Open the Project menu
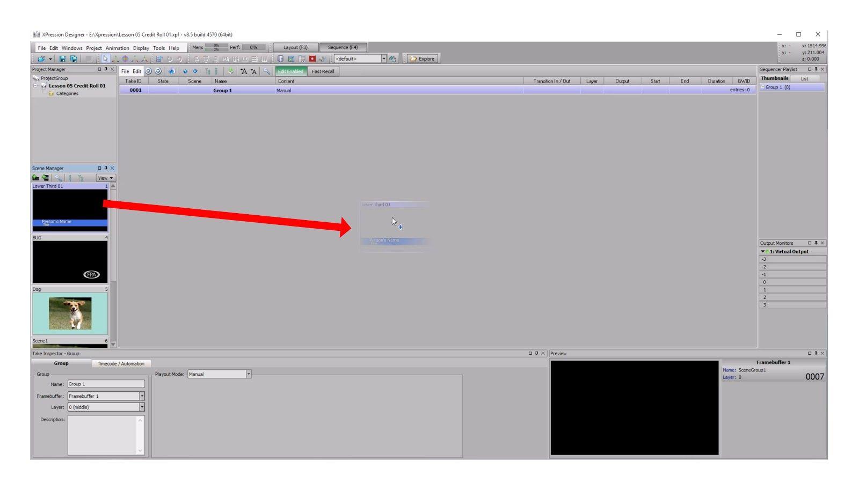Viewport: 859px width, 504px height. tap(94, 48)
